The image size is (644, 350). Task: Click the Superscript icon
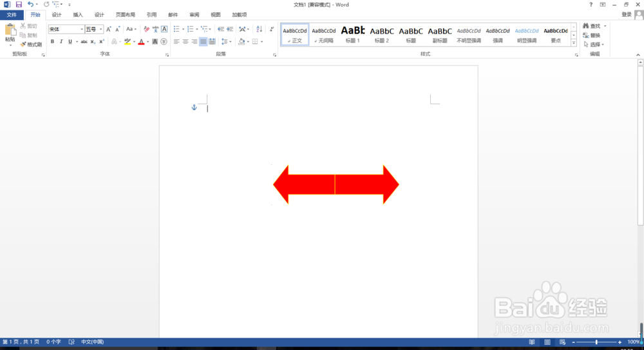(102, 41)
